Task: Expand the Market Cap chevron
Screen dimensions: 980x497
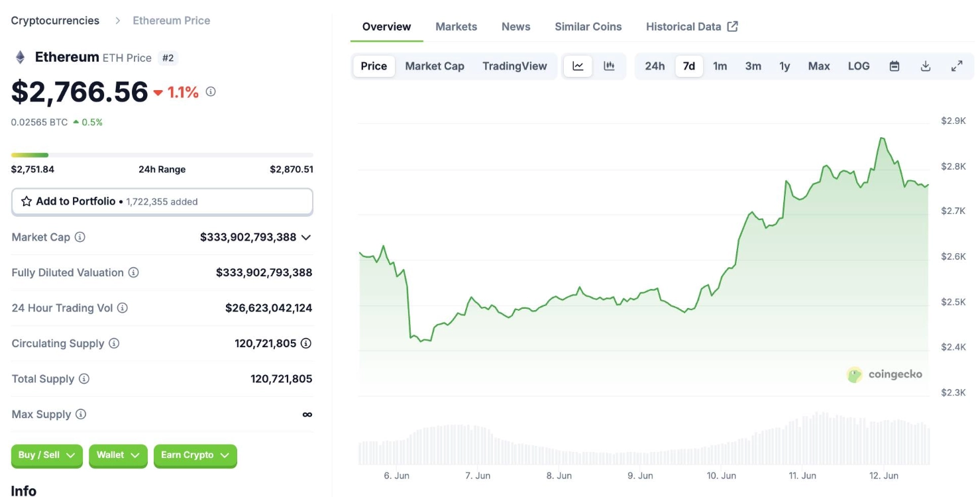Action: [x=306, y=237]
